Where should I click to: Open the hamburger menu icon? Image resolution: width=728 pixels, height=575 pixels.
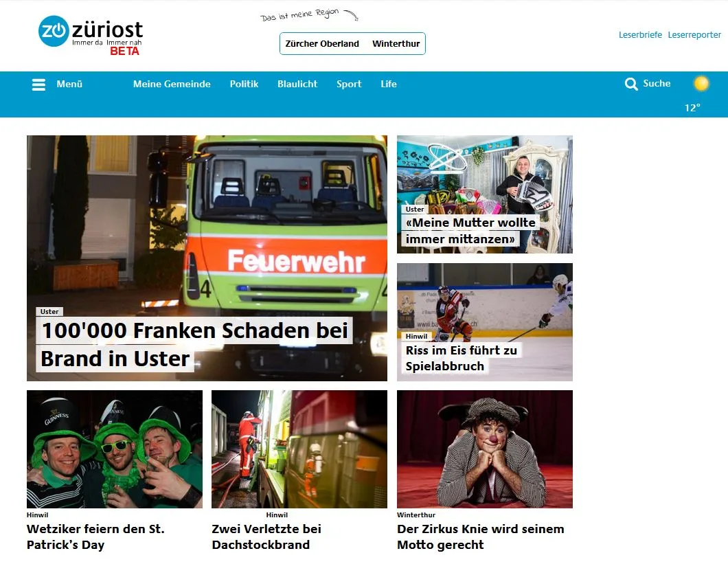click(38, 84)
